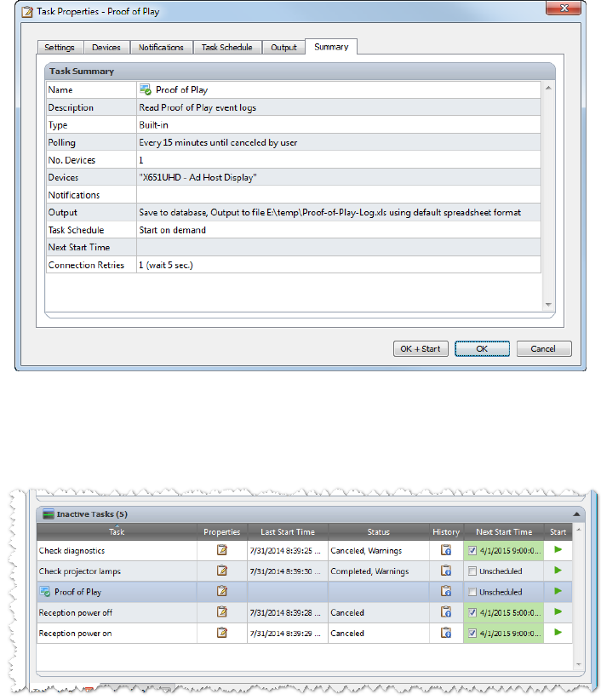Viewport: 601px width, 700px height.
Task: Enable schedule checkbox for Check projector lamps
Action: tap(472, 571)
